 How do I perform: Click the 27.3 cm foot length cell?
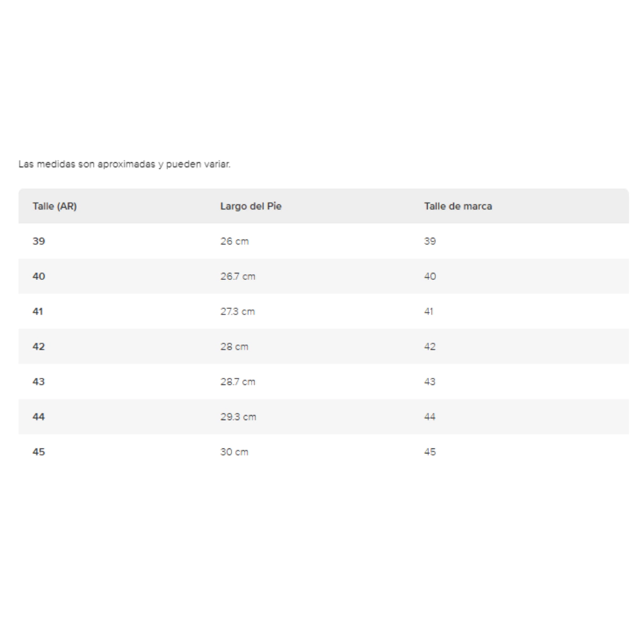point(238,311)
